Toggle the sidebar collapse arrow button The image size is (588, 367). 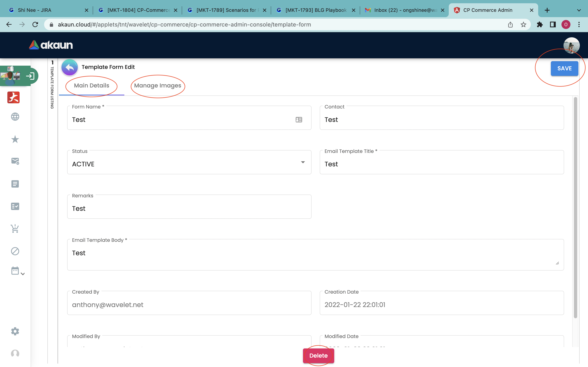point(30,76)
